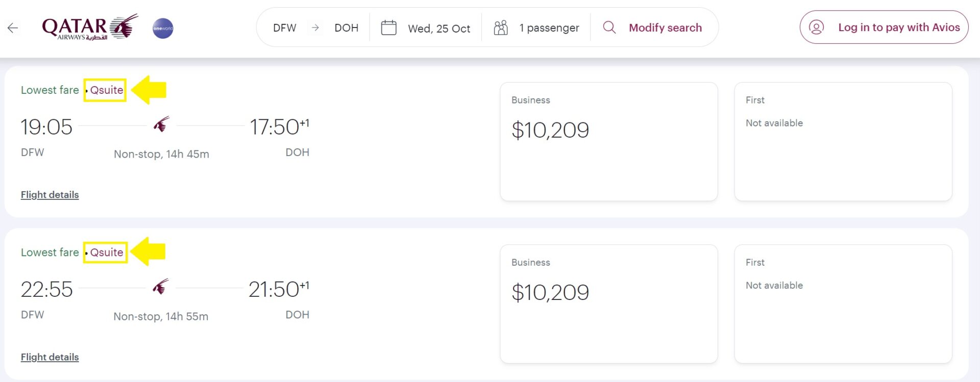Click the Qsuite label on the first flight
Image resolution: width=980 pixels, height=382 pixels.
click(x=105, y=90)
